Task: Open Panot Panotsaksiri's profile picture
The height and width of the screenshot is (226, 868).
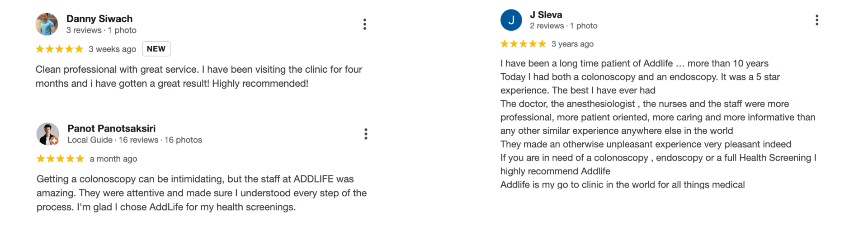Action: pos(47,133)
